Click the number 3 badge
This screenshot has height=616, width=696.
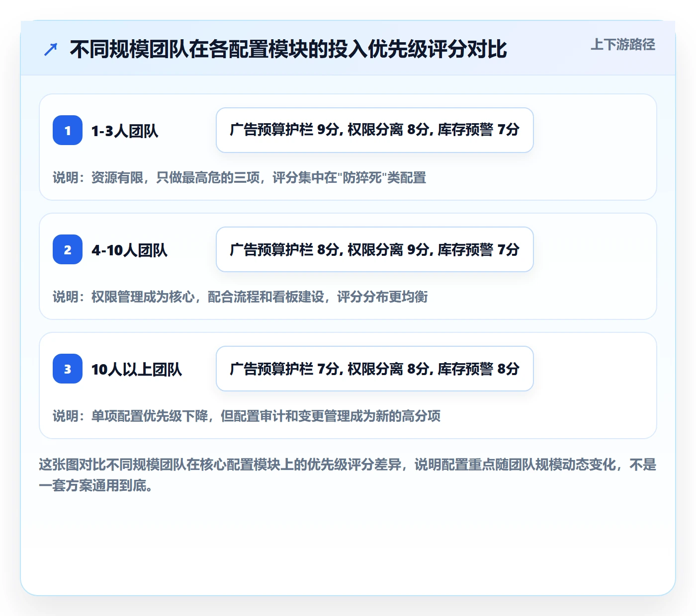click(68, 369)
